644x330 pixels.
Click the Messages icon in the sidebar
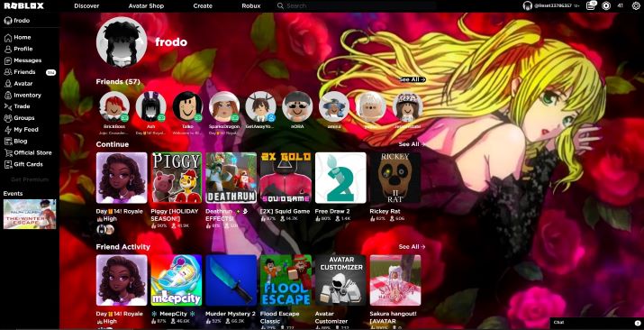pyautogui.click(x=8, y=60)
